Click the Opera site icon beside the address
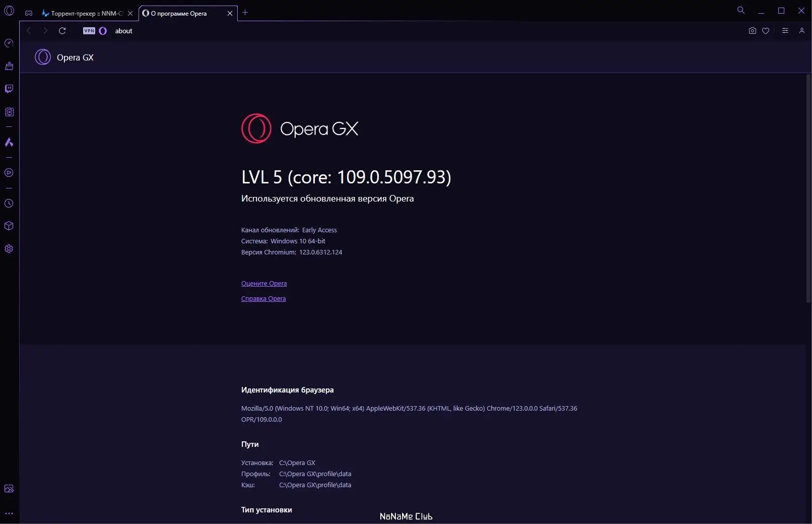Image resolution: width=812 pixels, height=524 pixels. click(x=103, y=31)
